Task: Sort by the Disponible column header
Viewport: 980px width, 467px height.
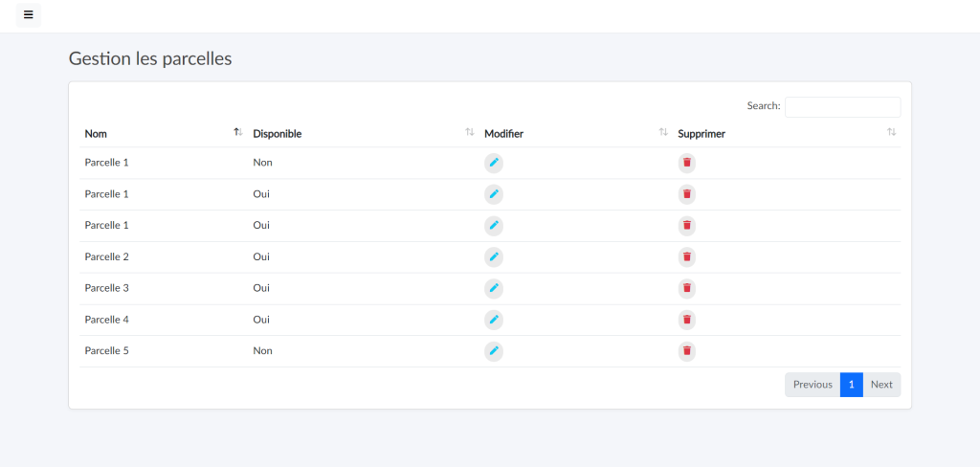Action: tap(278, 134)
